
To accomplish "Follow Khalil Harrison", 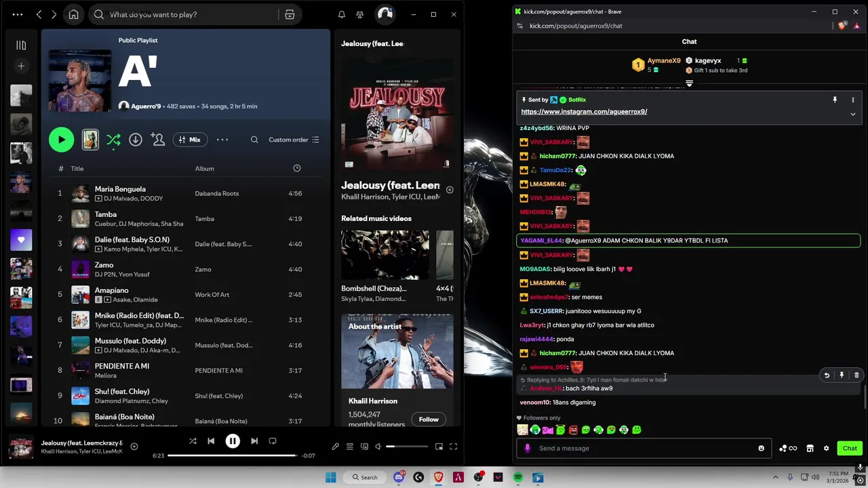I will [x=429, y=420].
